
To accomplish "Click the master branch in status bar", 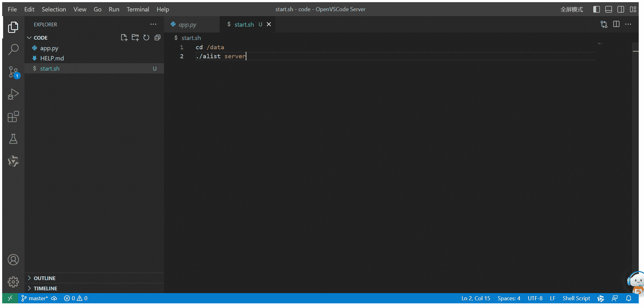I will [35, 298].
